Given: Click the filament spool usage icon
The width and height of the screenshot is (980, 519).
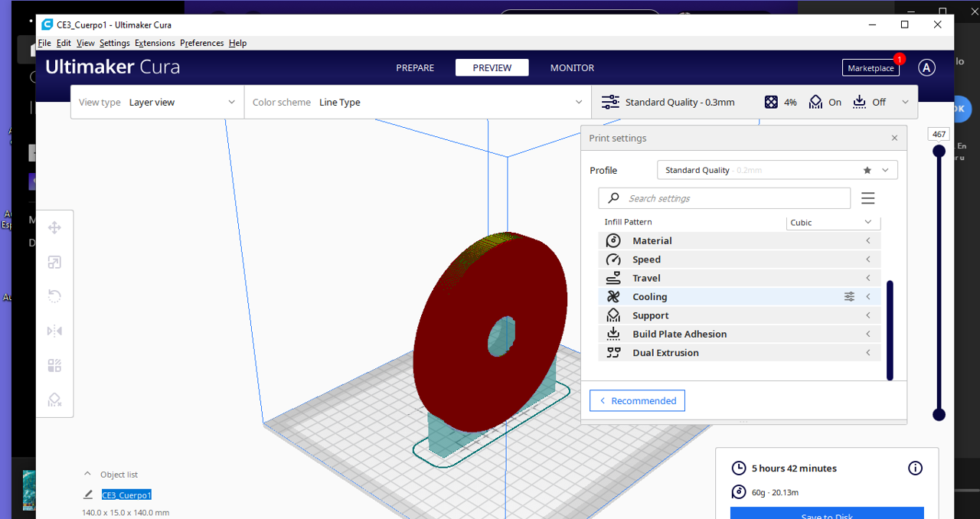Looking at the screenshot, I should click(x=739, y=492).
